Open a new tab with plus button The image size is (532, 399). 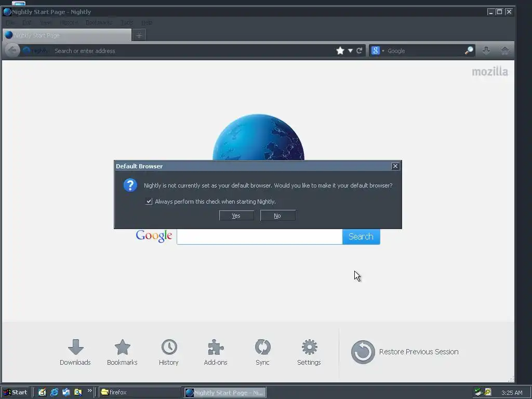pos(139,35)
